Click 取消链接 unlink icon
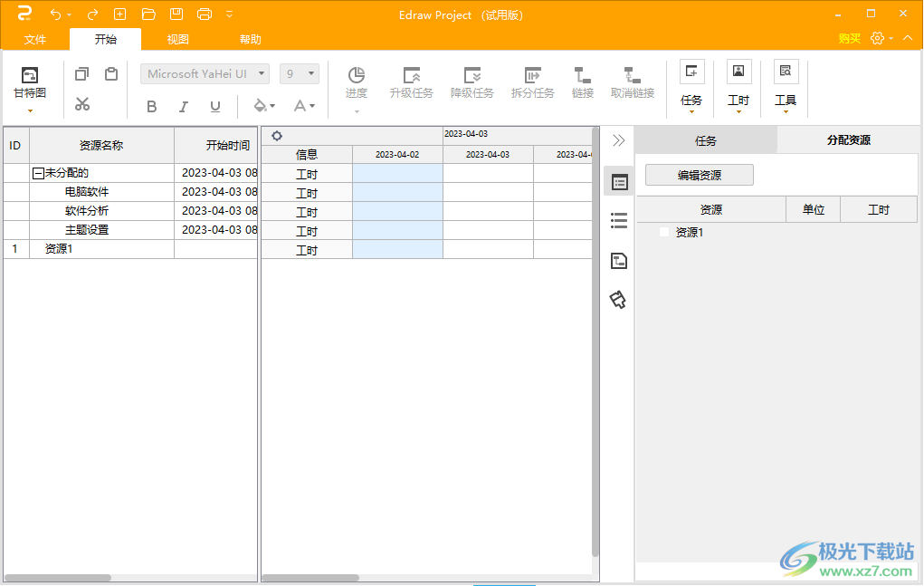The width and height of the screenshot is (924, 586). click(x=633, y=82)
